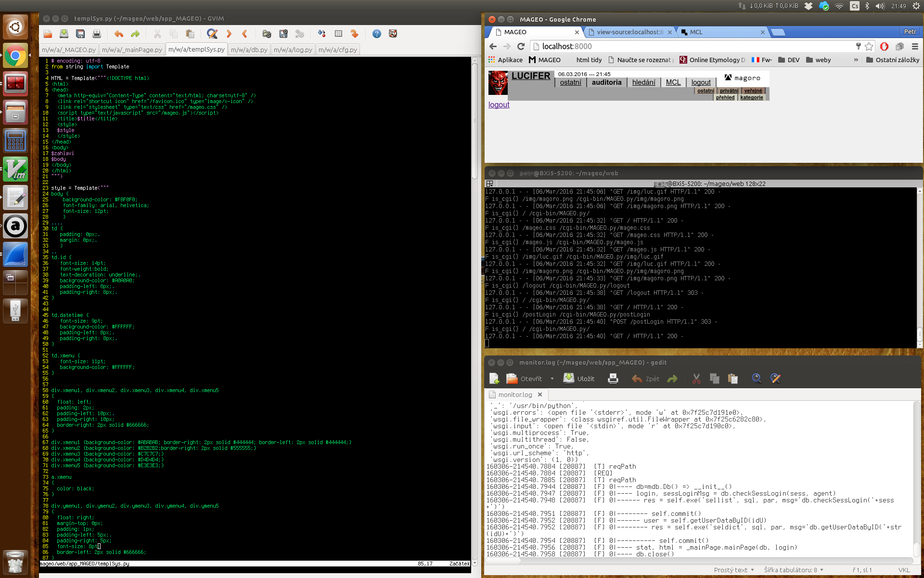Close the monitor.log tab in gedit

(x=540, y=394)
